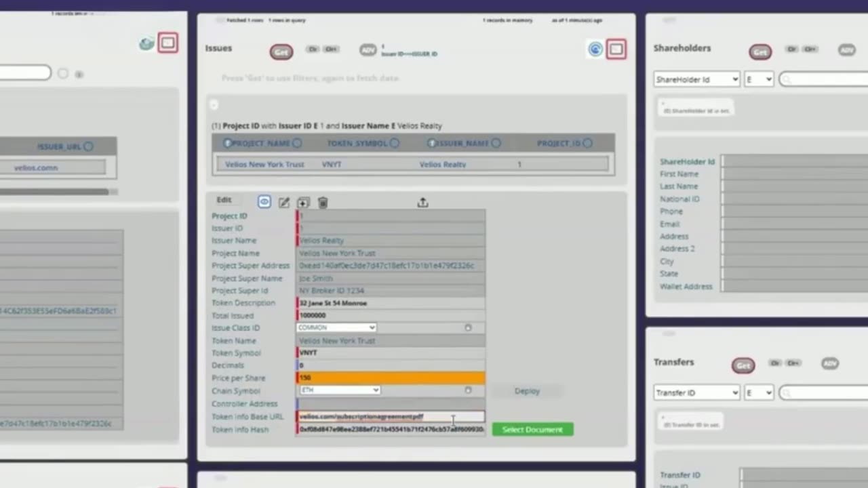Toggle the circle right of PROJECT_ID header
Viewport: 868px width, 488px height.
pyautogui.click(x=587, y=144)
